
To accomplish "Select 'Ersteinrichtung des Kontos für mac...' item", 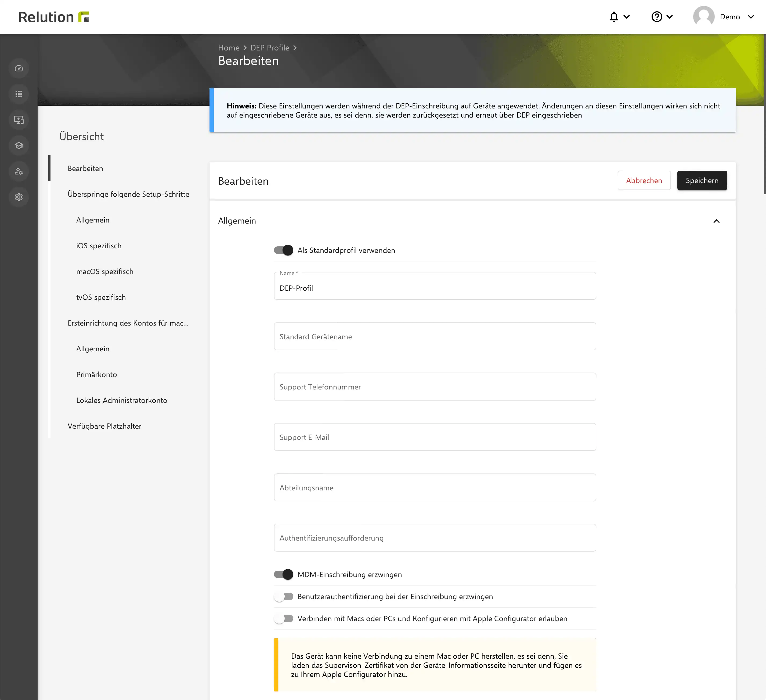I will click(128, 323).
